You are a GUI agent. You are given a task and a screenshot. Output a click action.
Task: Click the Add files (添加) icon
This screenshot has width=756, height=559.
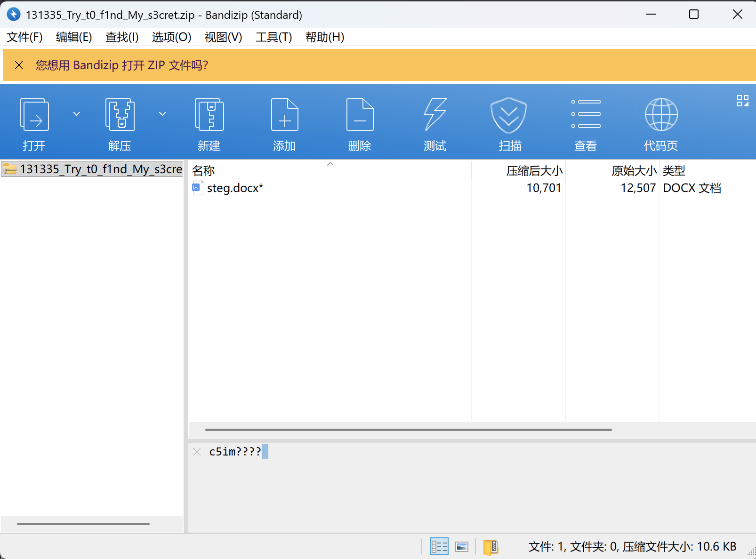click(284, 114)
